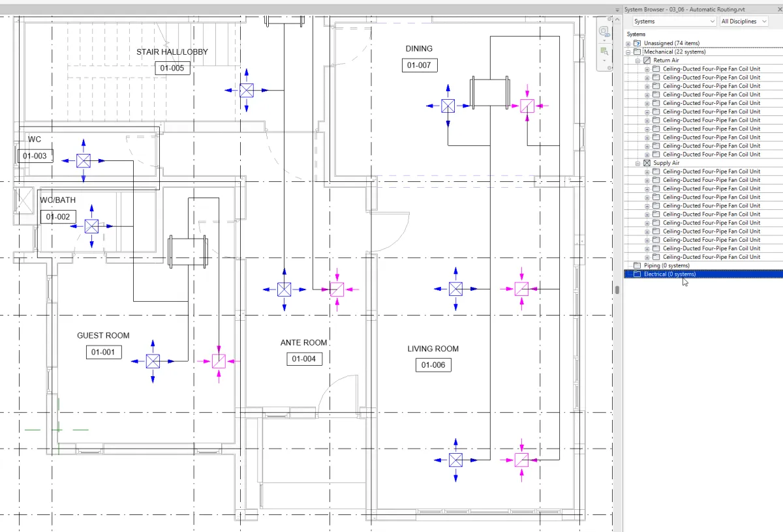Click the Living Room tag 01-006
This screenshot has height=532, width=783.
[x=433, y=365]
